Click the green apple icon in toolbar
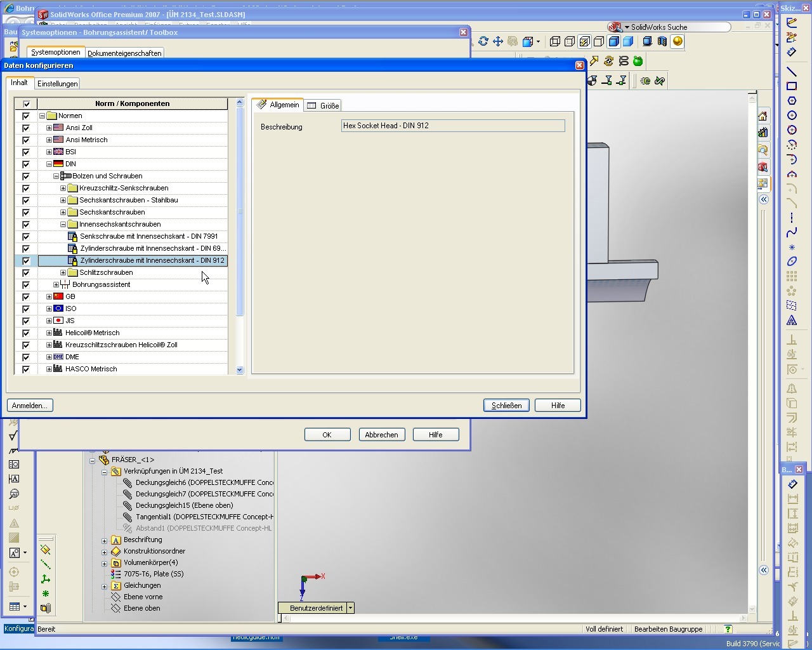Viewport: 812px width, 650px height. click(638, 61)
